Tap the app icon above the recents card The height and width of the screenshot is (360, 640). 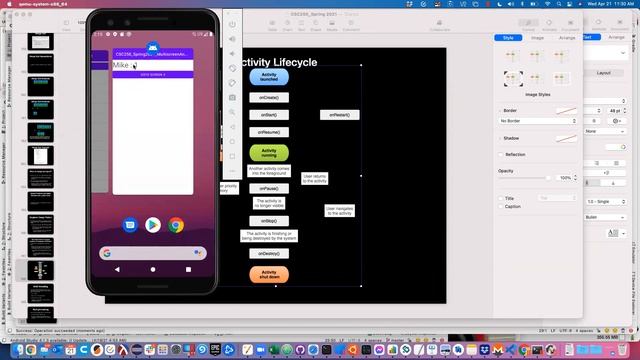pyautogui.click(x=153, y=48)
